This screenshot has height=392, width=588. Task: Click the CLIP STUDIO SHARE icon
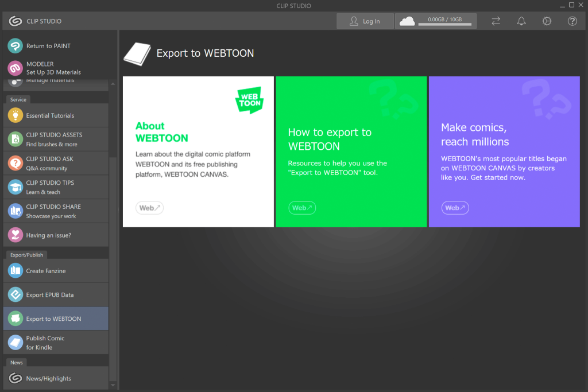point(16,211)
